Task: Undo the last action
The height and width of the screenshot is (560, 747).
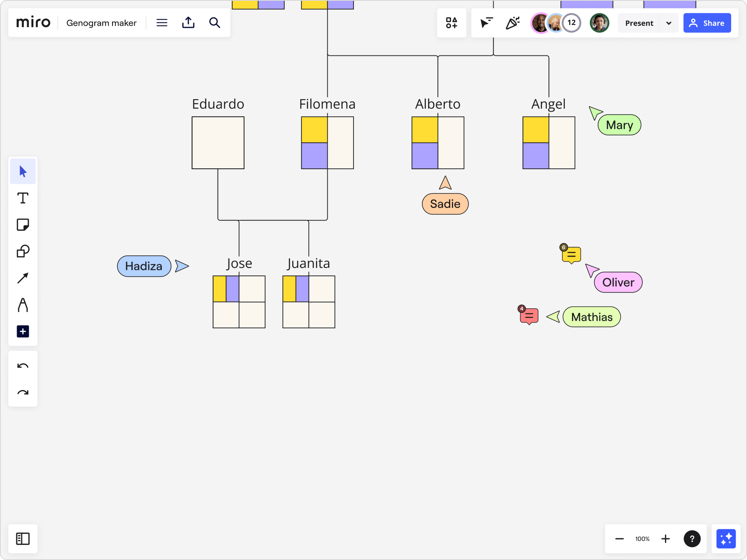Action: (23, 366)
